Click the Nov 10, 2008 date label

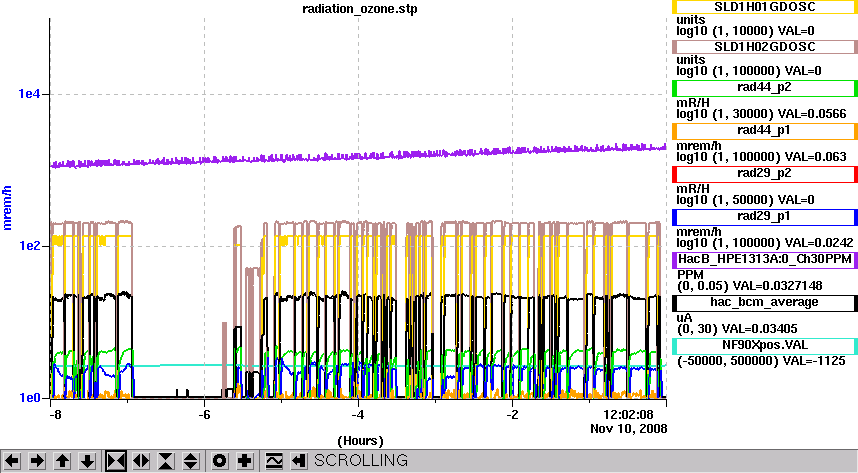coord(629,429)
